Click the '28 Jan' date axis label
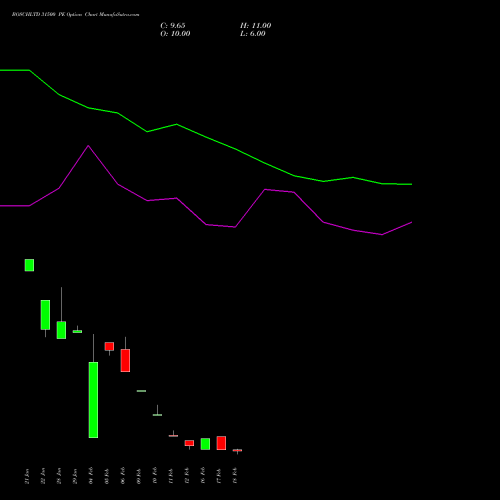Viewport: 500px width, 500px height. (x=59, y=476)
